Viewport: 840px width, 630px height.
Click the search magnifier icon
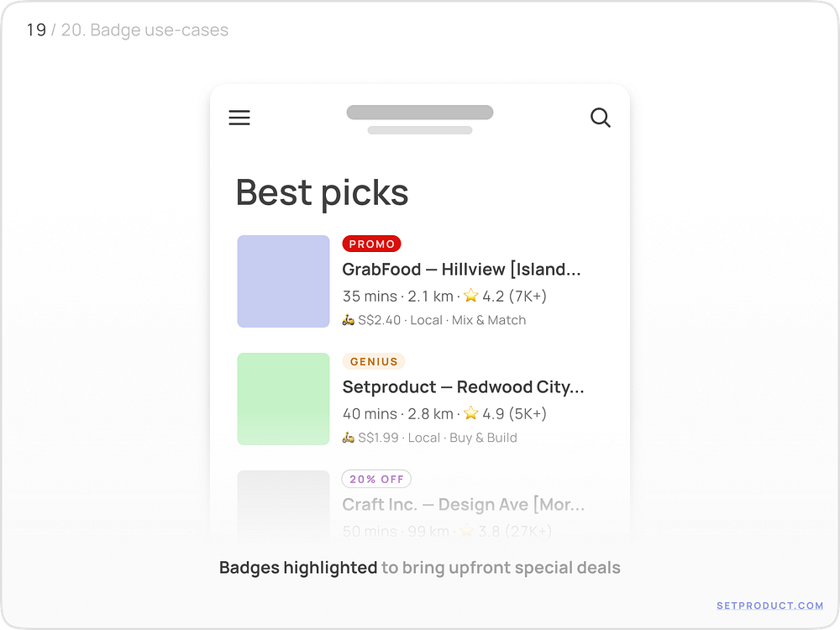pos(601,118)
